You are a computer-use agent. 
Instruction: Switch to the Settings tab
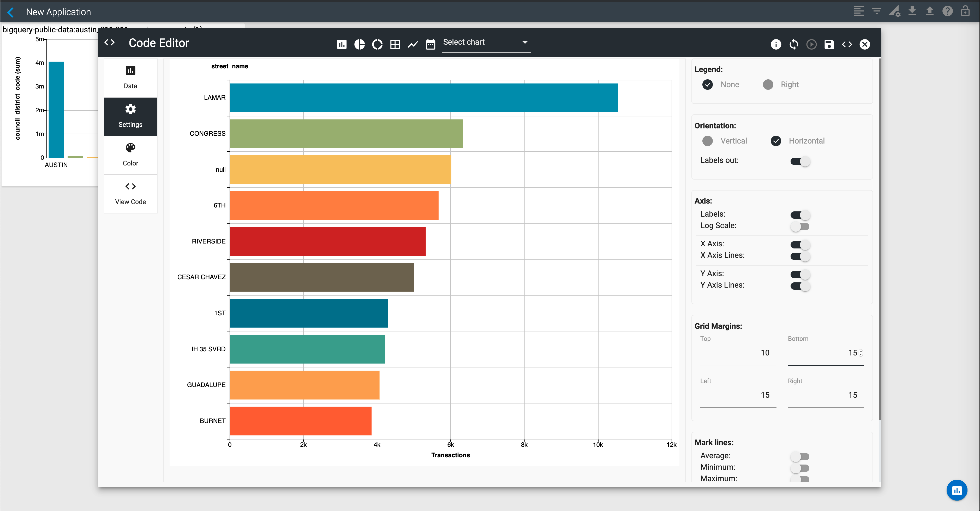(x=130, y=116)
